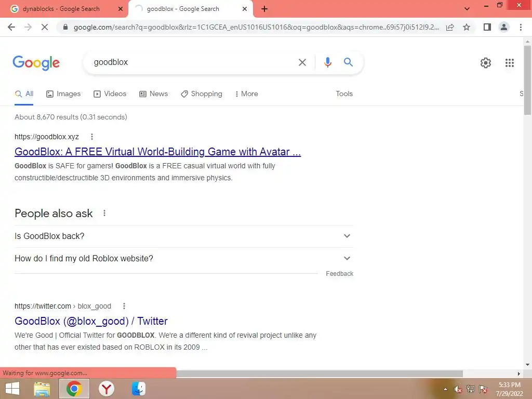Image resolution: width=532 pixels, height=399 pixels.
Task: Click the scroll down arrow
Action: coord(527,365)
